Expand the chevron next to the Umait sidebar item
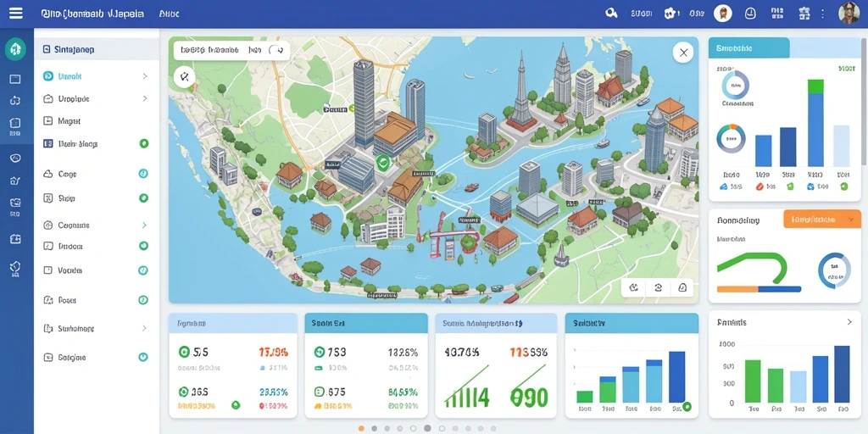The height and width of the screenshot is (434, 868). 145,76
